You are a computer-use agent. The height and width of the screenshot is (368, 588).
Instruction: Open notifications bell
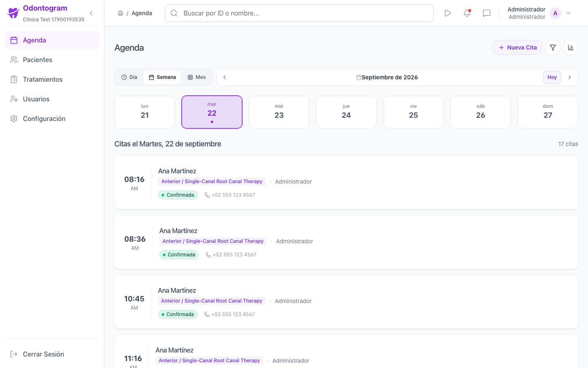(x=467, y=13)
